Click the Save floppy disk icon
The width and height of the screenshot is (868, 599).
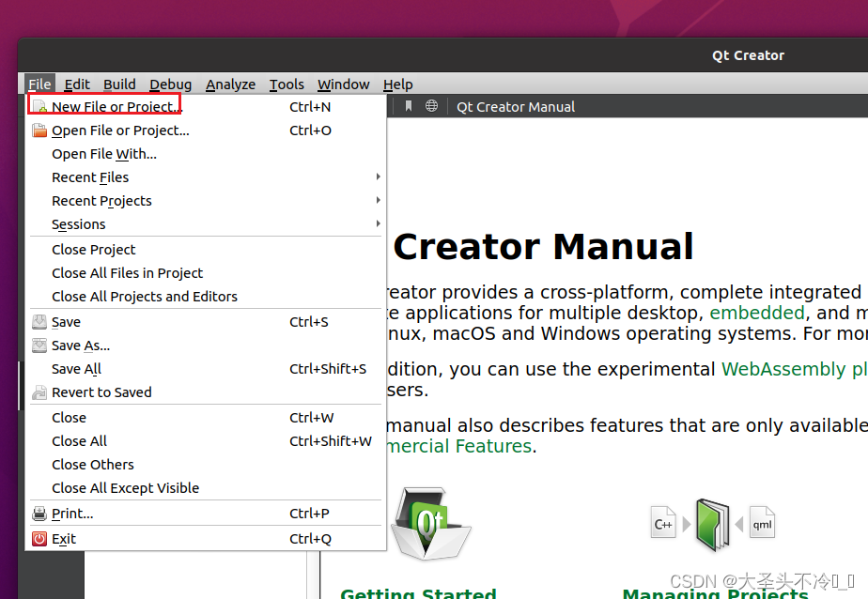point(39,322)
